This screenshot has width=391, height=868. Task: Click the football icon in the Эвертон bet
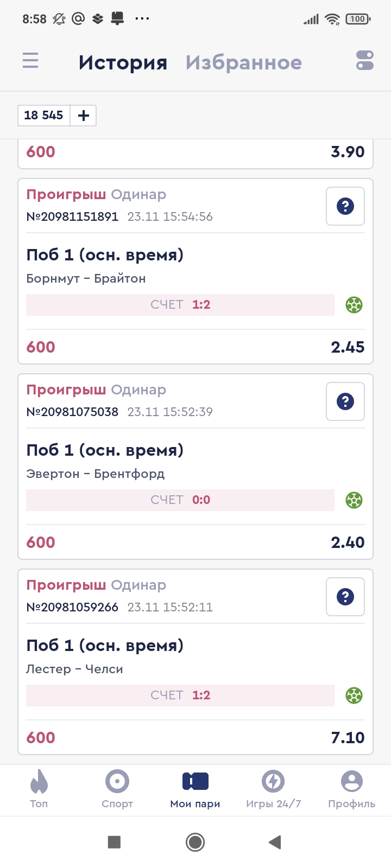point(354,500)
